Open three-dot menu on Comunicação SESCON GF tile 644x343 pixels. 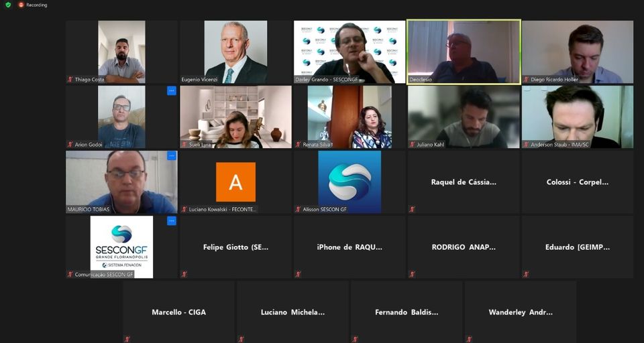(x=172, y=220)
